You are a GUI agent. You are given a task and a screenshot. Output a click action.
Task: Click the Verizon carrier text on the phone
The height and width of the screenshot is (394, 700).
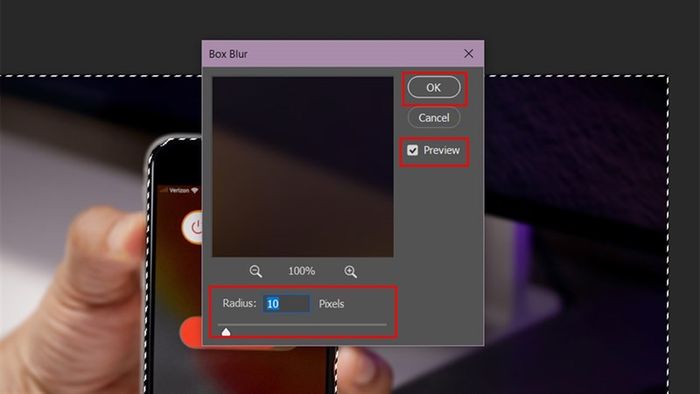pyautogui.click(x=179, y=191)
